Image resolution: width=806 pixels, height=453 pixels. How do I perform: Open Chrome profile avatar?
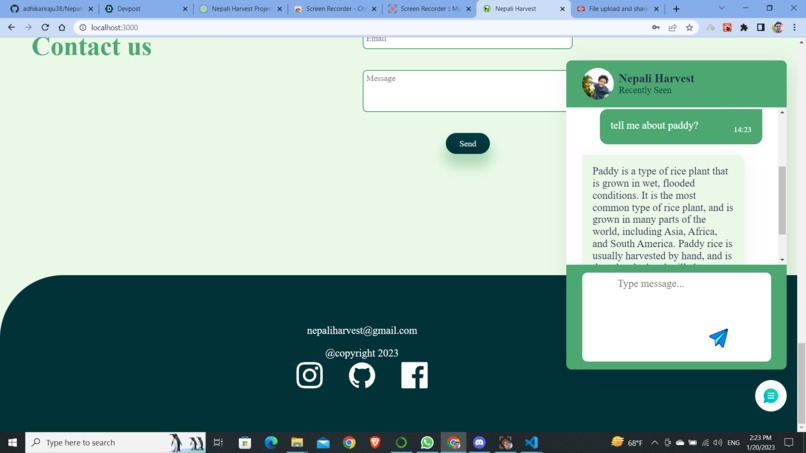(778, 27)
